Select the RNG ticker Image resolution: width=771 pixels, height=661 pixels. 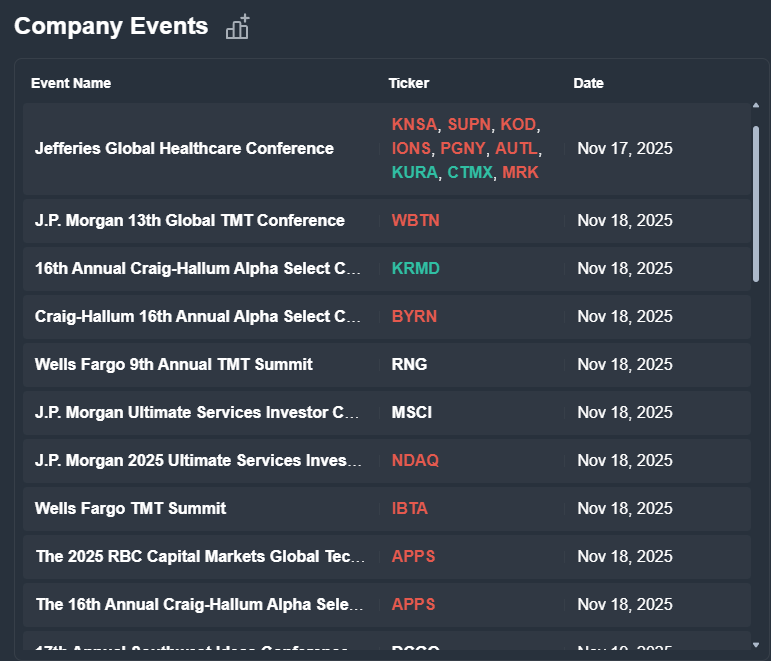[409, 364]
